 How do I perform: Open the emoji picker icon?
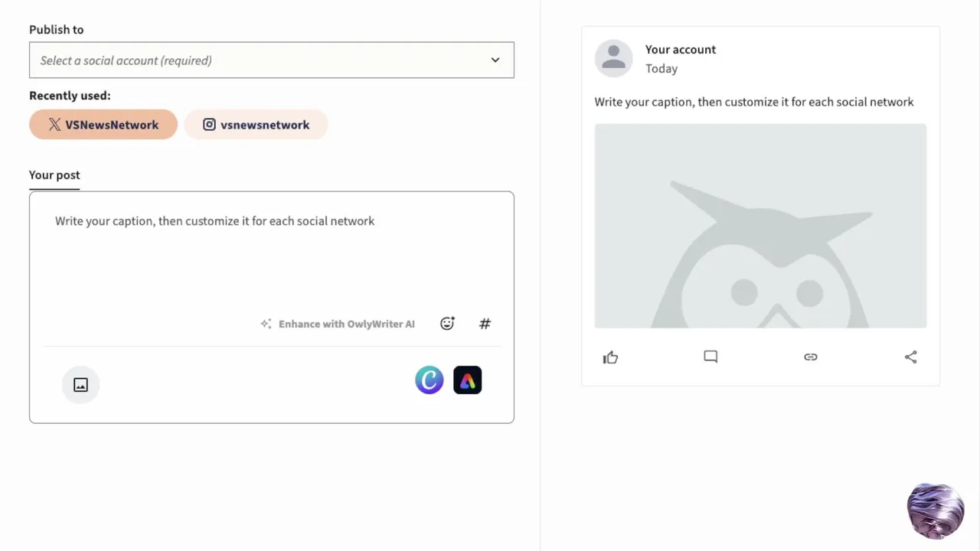coord(447,324)
